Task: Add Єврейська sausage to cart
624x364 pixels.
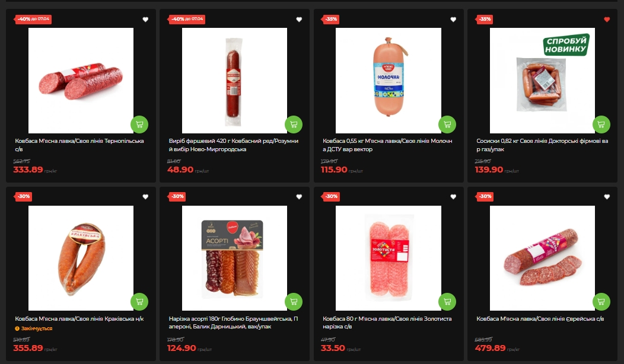Action: [x=601, y=302]
